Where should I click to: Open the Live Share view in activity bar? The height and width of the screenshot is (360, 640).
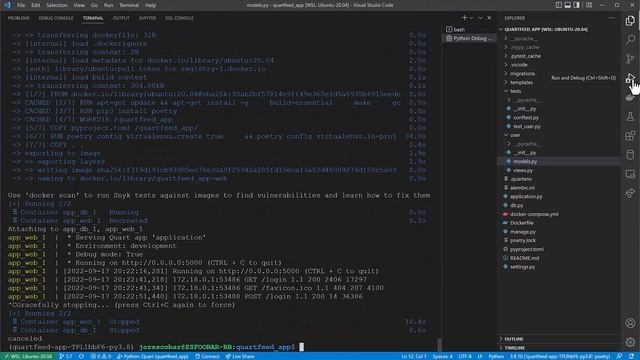630,193
